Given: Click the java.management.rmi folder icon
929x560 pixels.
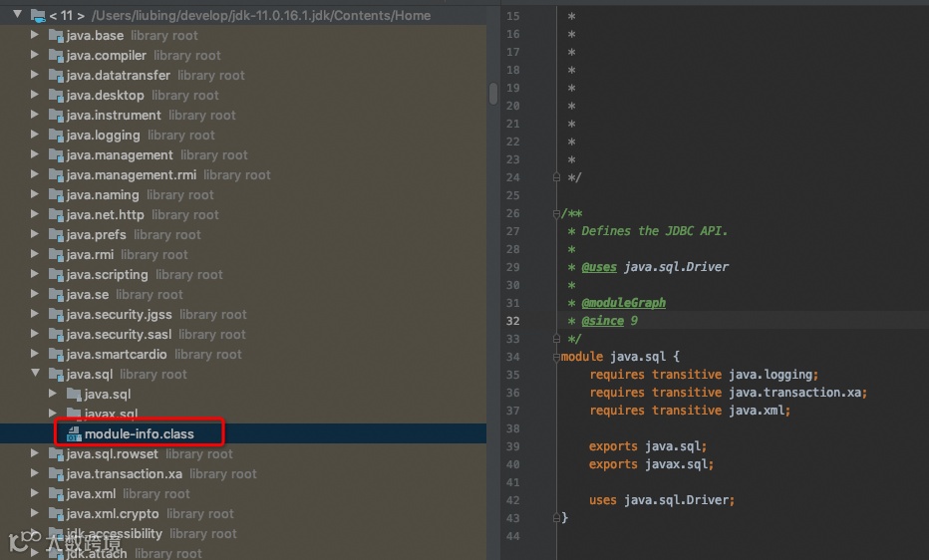Looking at the screenshot, I should coord(56,175).
